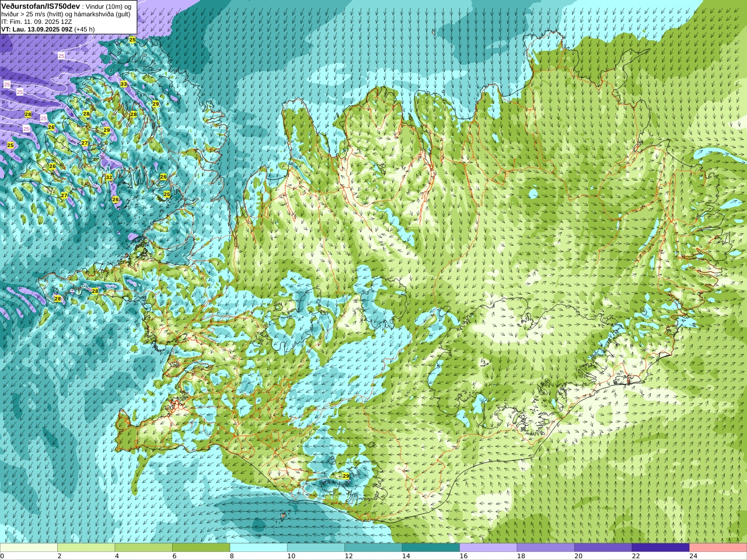Click legend scale tick label "14"
Viewport: 747px width, 560px height.
point(406,556)
